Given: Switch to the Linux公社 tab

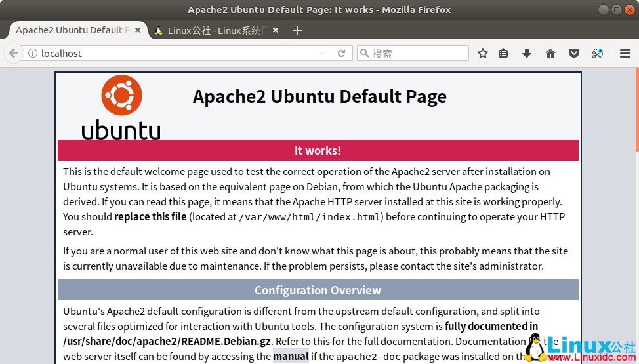Looking at the screenshot, I should coord(218,31).
